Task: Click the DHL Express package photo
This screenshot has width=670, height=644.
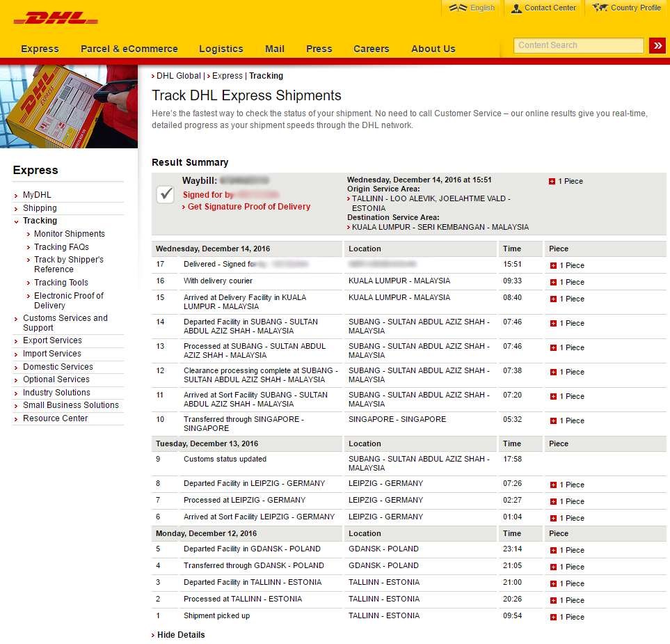Action: click(69, 107)
